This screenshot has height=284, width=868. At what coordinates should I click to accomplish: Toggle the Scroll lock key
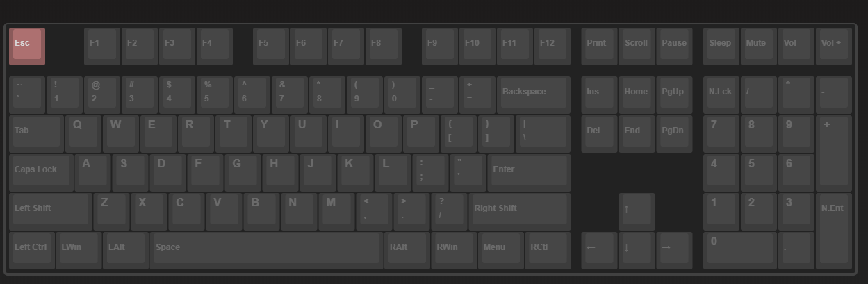click(637, 47)
